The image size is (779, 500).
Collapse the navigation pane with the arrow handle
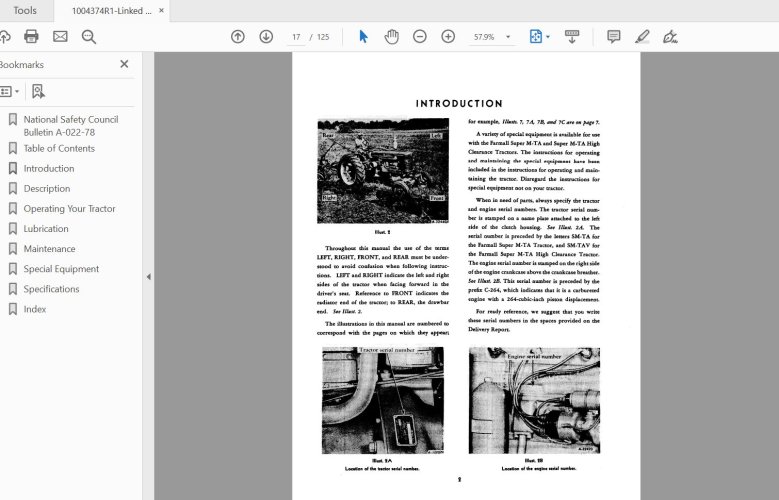(149, 277)
